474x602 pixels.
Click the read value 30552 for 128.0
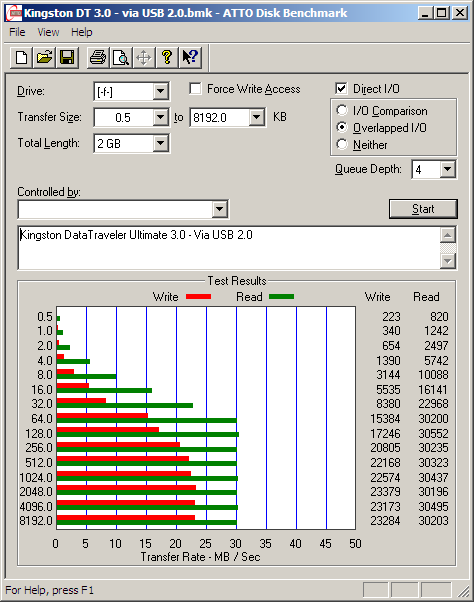pos(433,434)
